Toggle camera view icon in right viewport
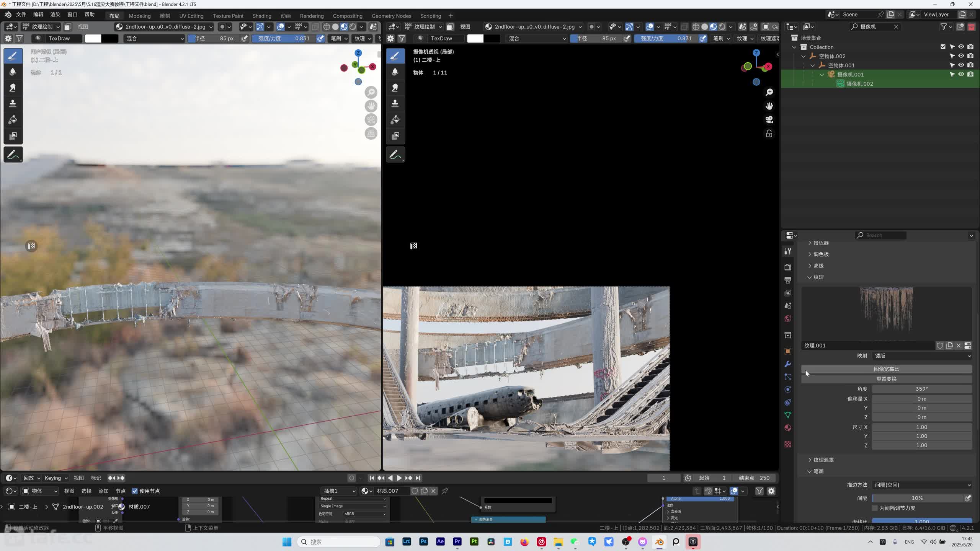The height and width of the screenshot is (551, 980). click(x=769, y=120)
